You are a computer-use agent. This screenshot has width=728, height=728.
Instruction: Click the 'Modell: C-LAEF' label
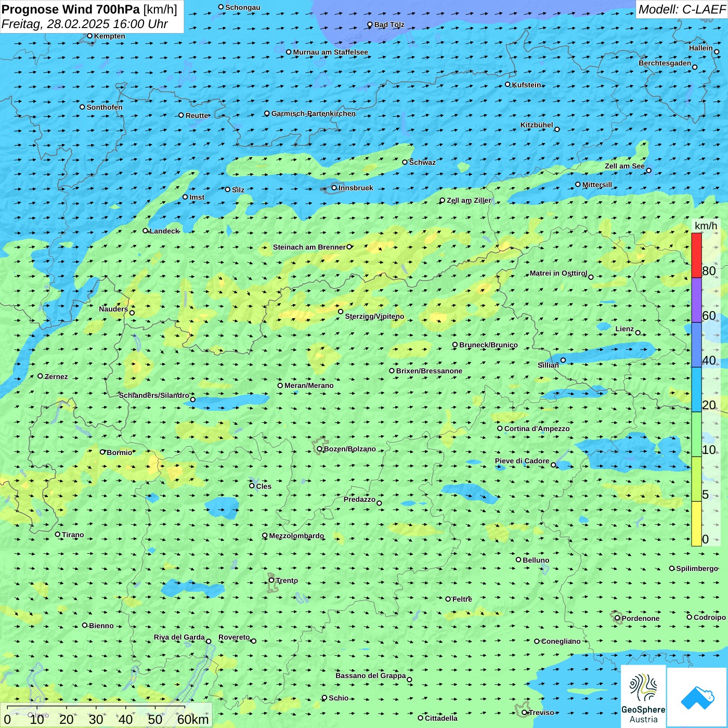coord(682,9)
